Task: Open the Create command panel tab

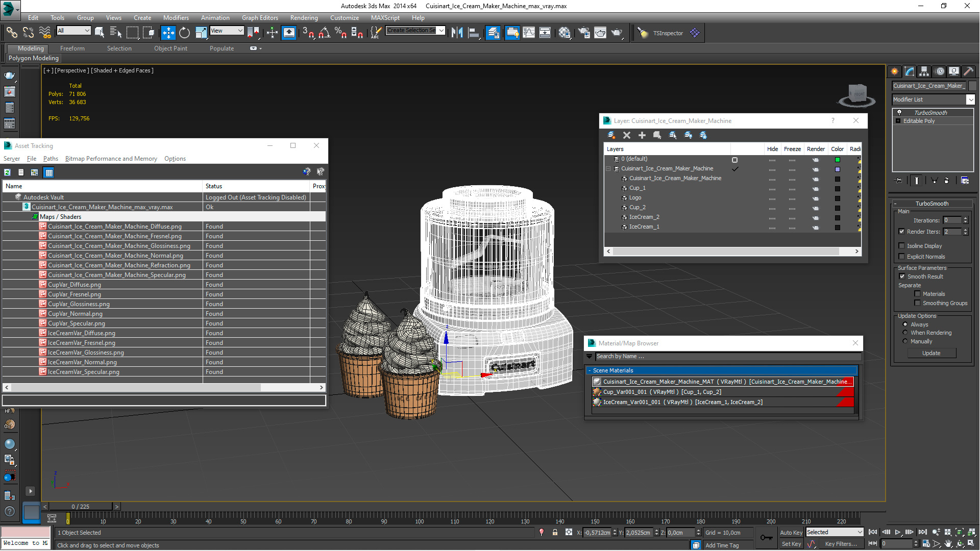Action: coord(894,71)
